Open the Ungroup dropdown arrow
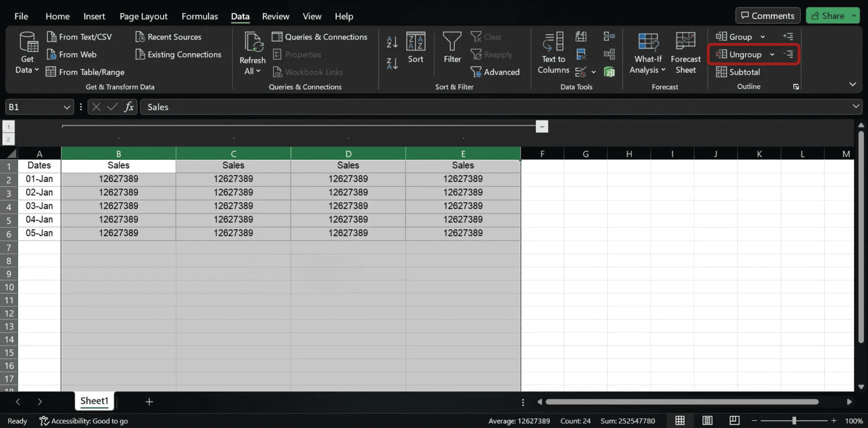The height and width of the screenshot is (428, 868). click(772, 54)
